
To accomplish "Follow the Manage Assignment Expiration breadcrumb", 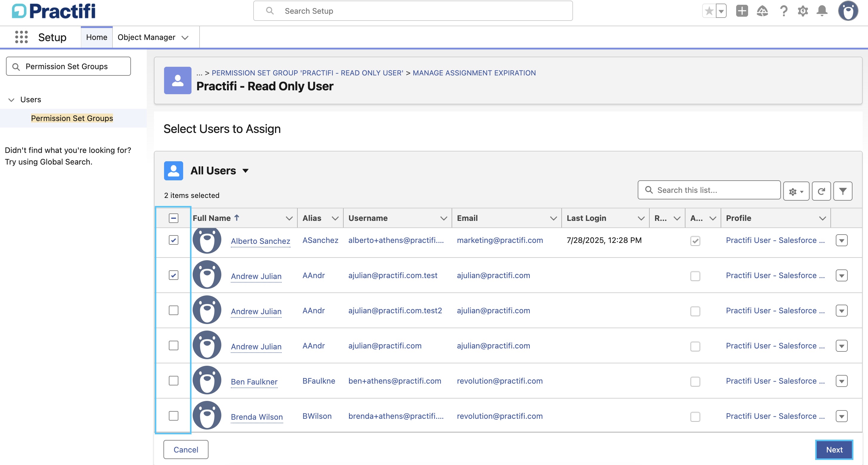I will tap(474, 73).
